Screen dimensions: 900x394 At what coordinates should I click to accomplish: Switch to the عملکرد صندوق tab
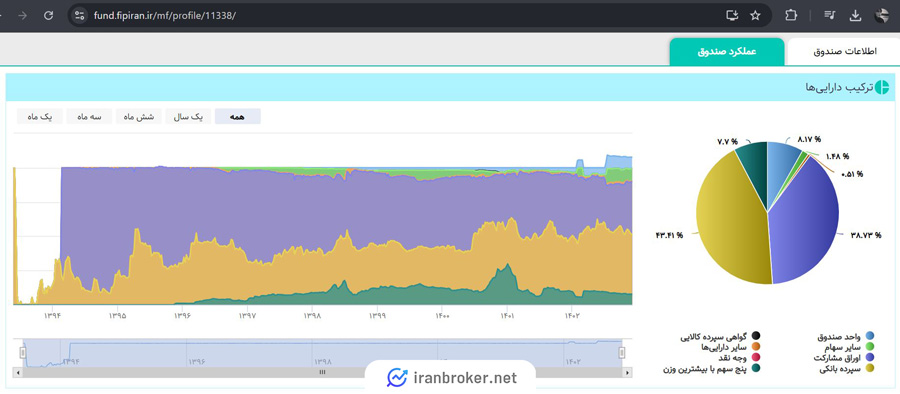click(x=727, y=52)
